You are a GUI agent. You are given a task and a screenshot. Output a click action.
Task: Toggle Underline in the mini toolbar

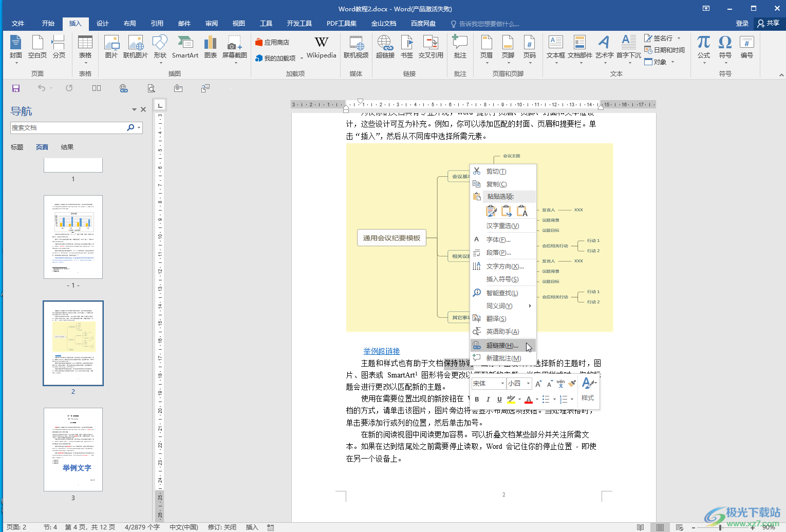(x=499, y=399)
